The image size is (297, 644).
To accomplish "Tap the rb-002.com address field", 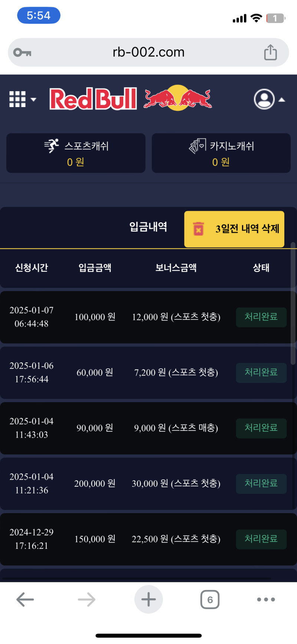I will pos(148,52).
